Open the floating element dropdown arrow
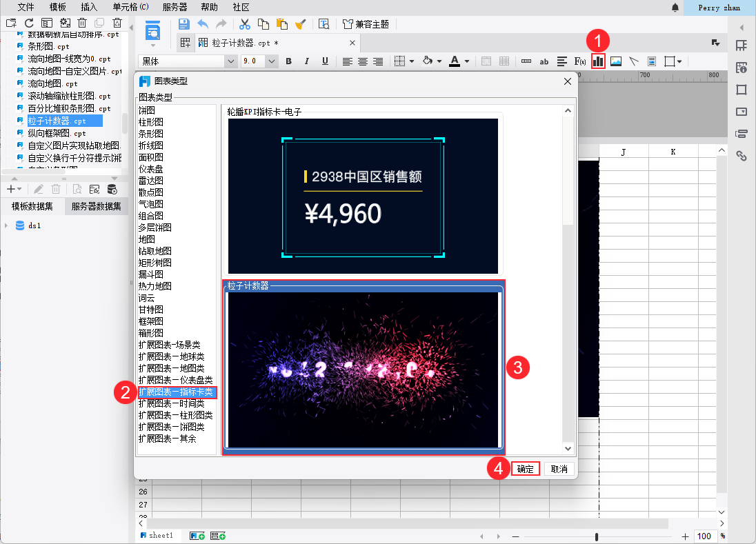 click(679, 61)
